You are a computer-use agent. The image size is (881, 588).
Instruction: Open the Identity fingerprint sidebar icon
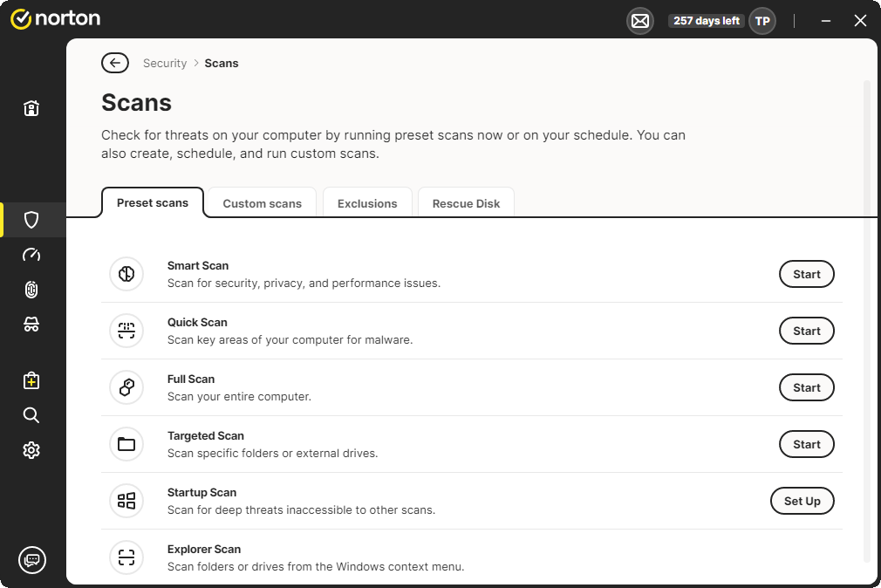(x=31, y=290)
